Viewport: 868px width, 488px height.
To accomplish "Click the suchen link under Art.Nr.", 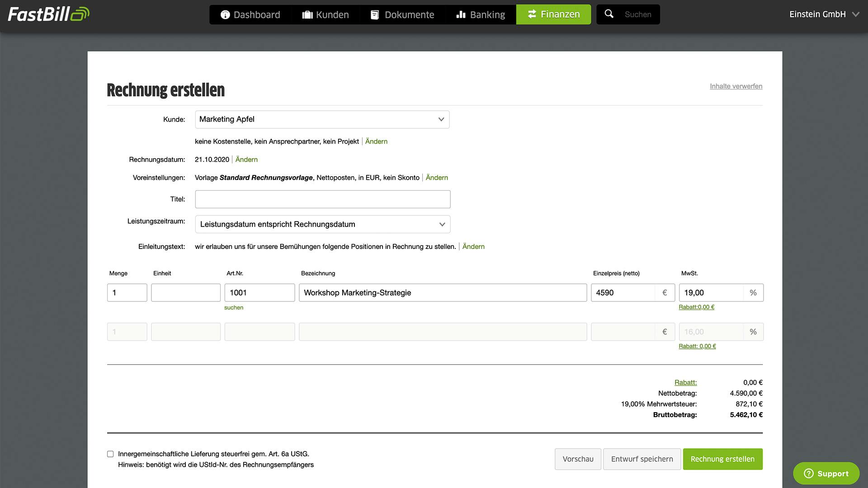I will pos(234,308).
